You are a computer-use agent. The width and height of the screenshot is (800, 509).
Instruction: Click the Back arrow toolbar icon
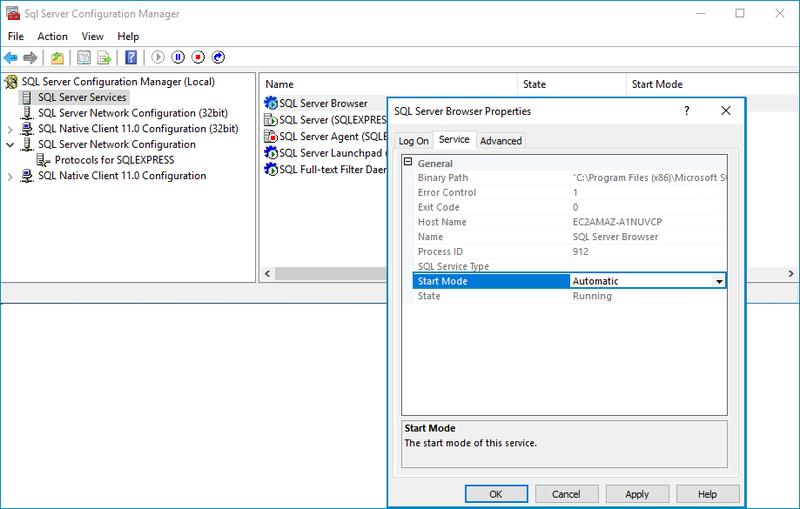coord(11,58)
